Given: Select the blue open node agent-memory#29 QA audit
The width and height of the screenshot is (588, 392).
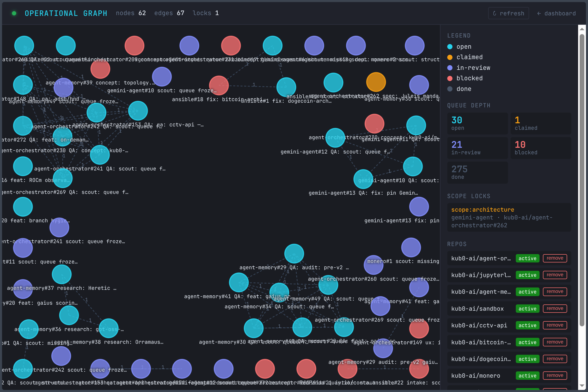Looking at the screenshot, I should click(294, 253).
